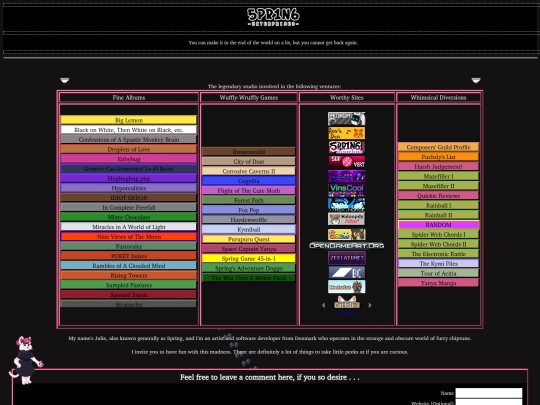The image size is (540, 405).
Task: Open the Space Captain Yanya game
Action: point(249,249)
